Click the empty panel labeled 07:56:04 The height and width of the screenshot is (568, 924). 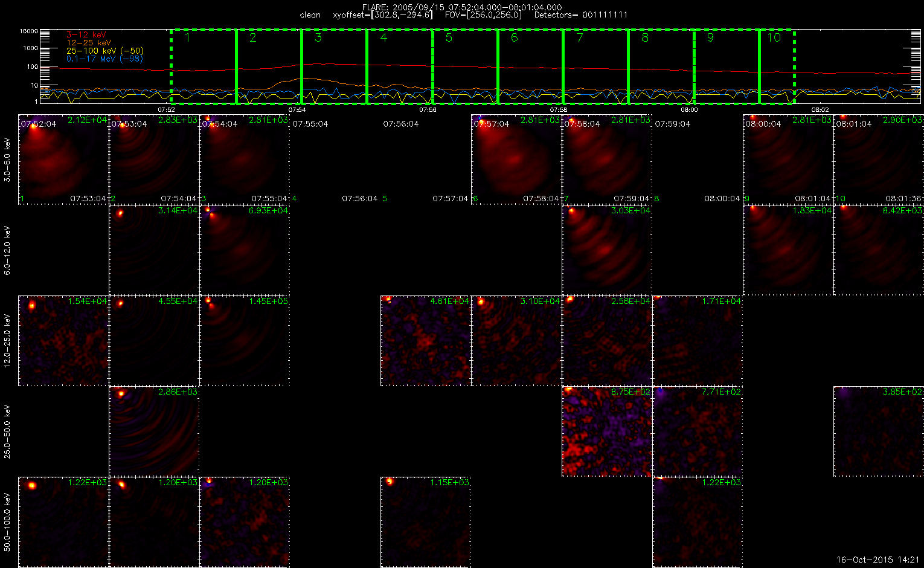coord(426,159)
